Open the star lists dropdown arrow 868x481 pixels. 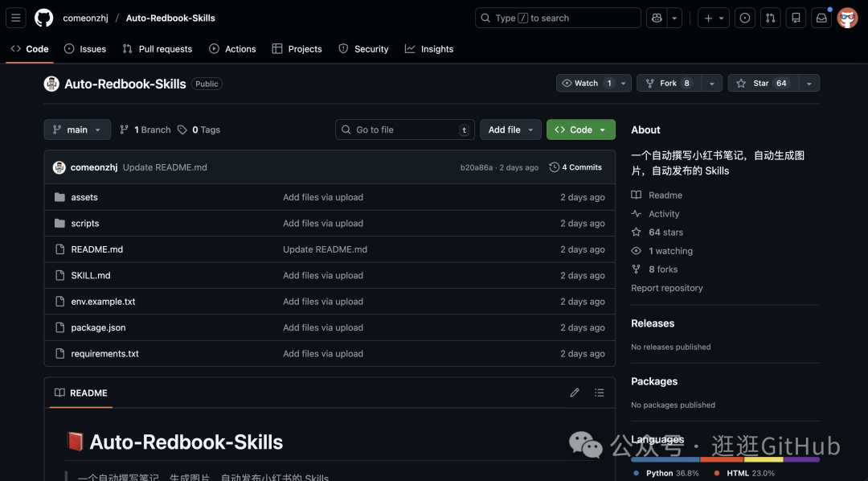809,84
